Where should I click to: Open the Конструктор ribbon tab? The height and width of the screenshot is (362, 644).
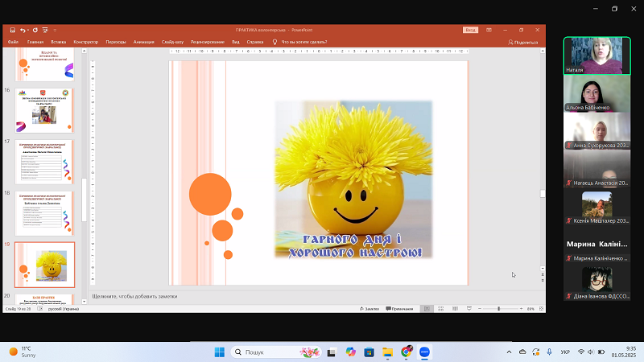tap(86, 42)
